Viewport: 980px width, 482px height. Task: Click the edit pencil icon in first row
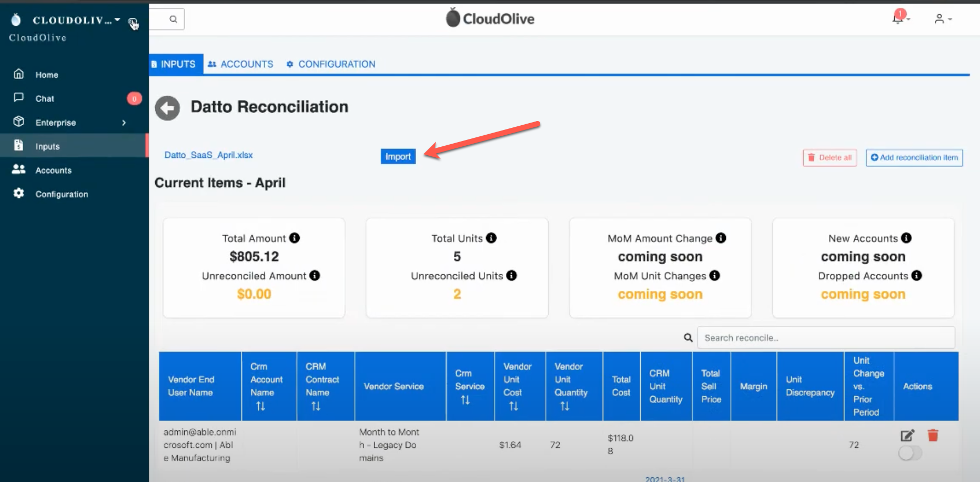(x=907, y=435)
